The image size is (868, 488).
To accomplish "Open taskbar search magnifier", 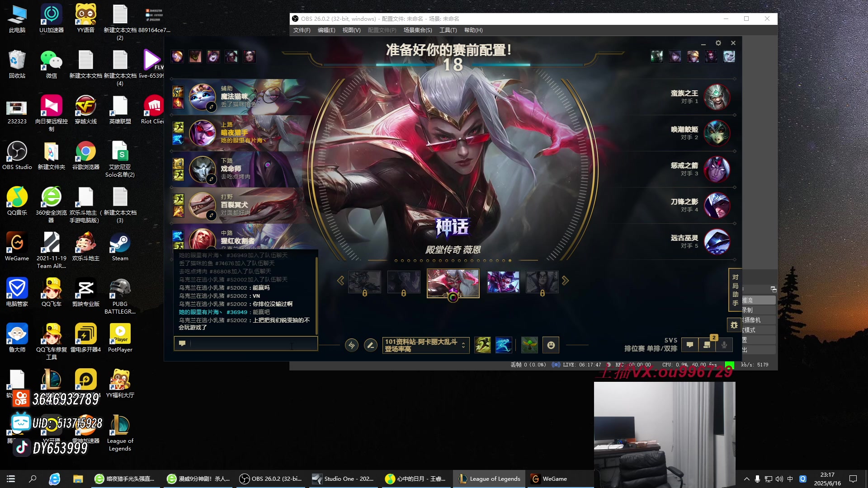I will 33,479.
